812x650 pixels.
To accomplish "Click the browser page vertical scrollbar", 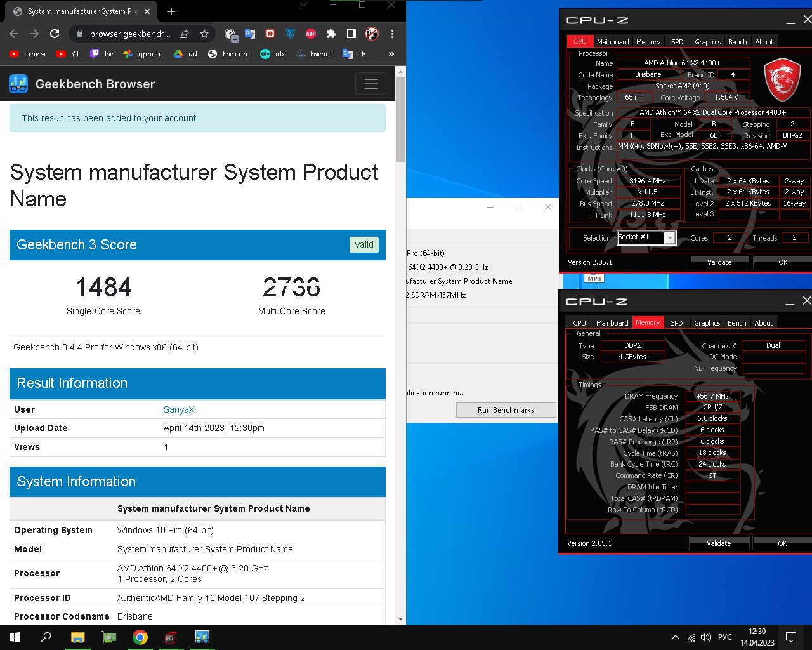I will pos(400,121).
